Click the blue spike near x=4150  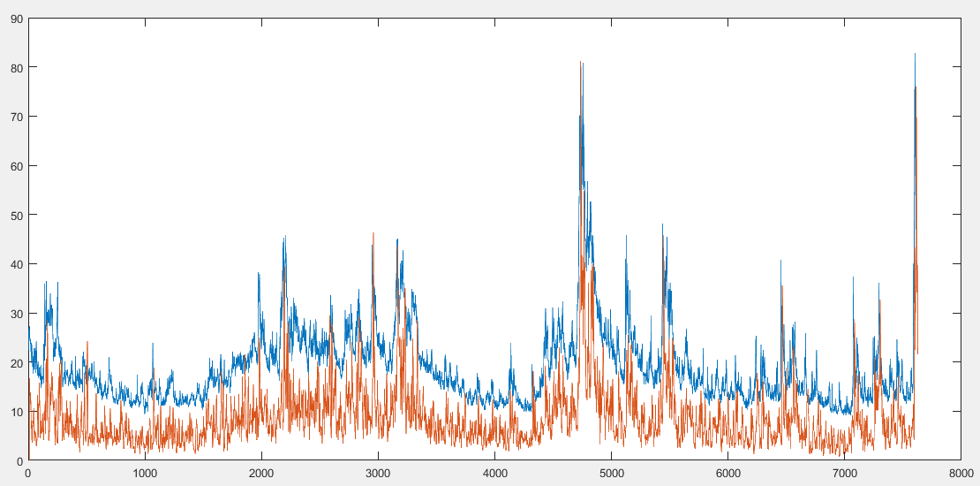click(510, 346)
